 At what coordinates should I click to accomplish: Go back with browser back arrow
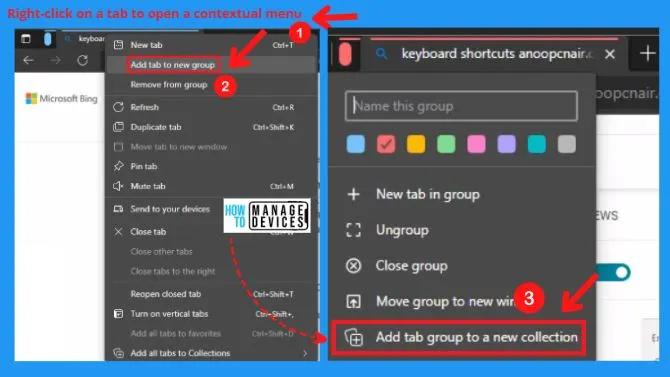click(29, 60)
